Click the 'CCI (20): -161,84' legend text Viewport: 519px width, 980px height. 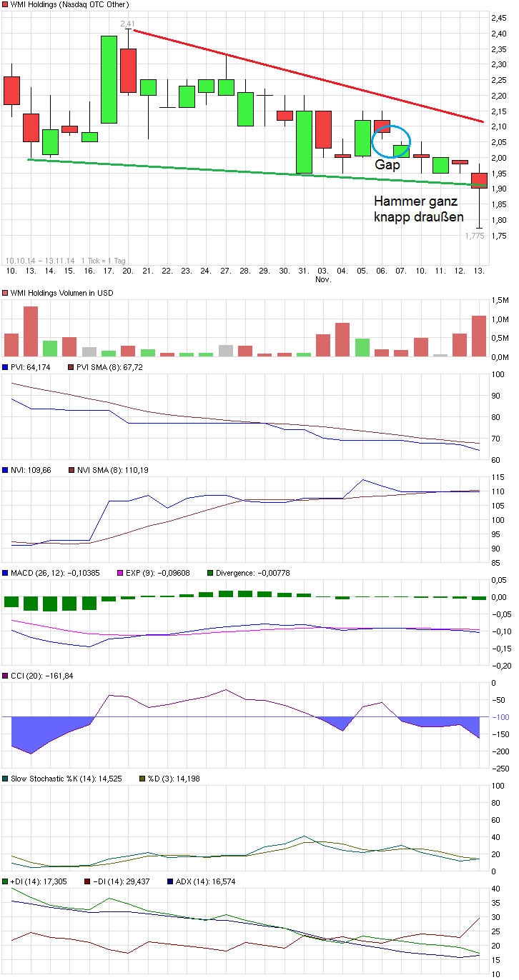pyautogui.click(x=44, y=676)
